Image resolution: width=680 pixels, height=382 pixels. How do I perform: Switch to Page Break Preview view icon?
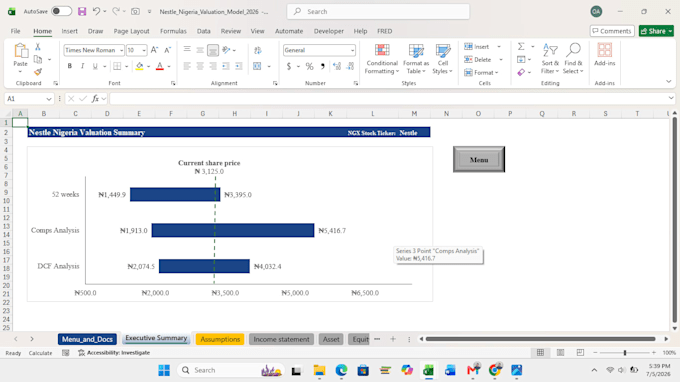click(x=580, y=353)
